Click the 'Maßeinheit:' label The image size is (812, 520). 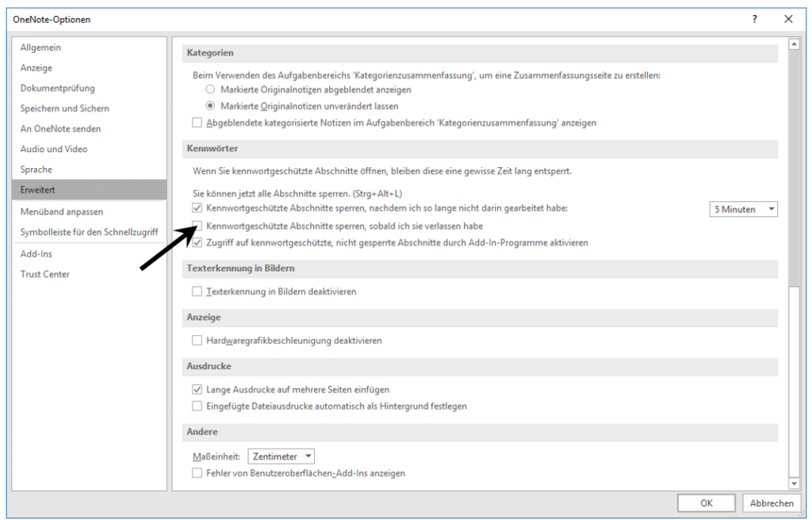[216, 457]
